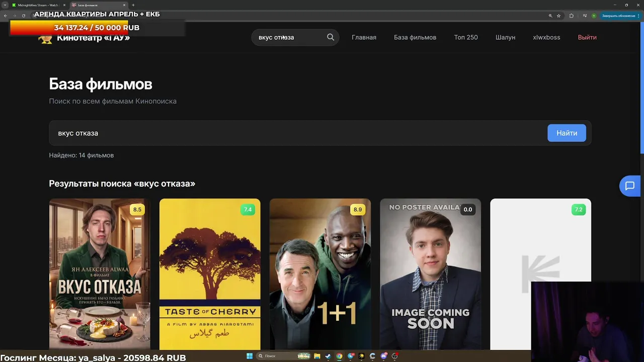
Task: Open the gray C app on taskbar
Action: [x=372, y=356]
